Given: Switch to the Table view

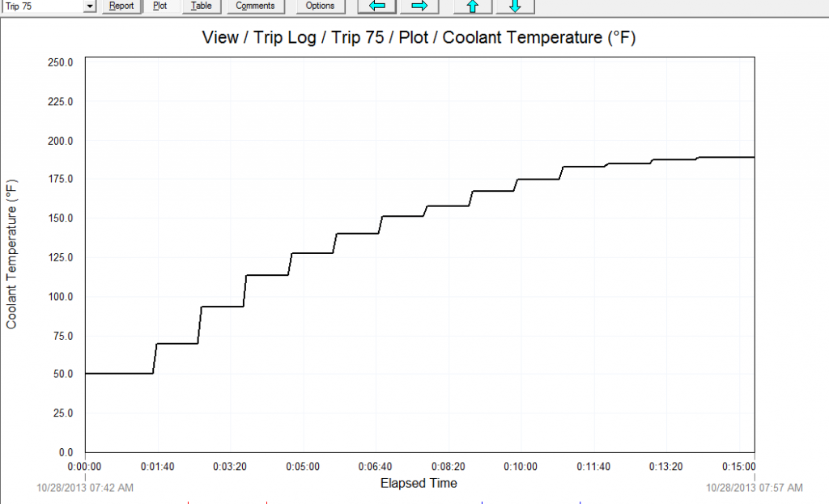Looking at the screenshot, I should [x=202, y=6].
